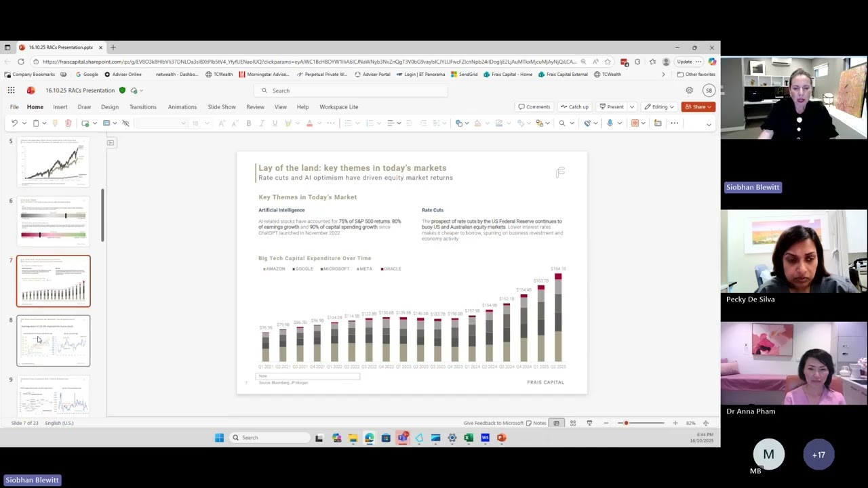Toggle Numbering list formatting

370,123
